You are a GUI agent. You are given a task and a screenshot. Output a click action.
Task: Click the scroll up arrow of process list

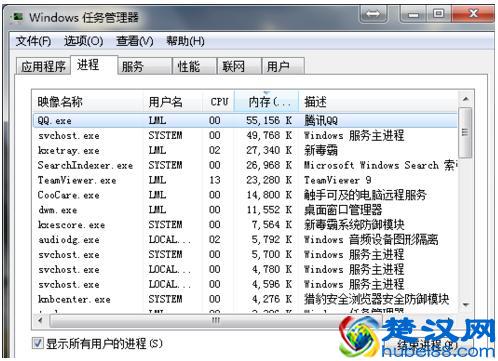[x=466, y=99]
